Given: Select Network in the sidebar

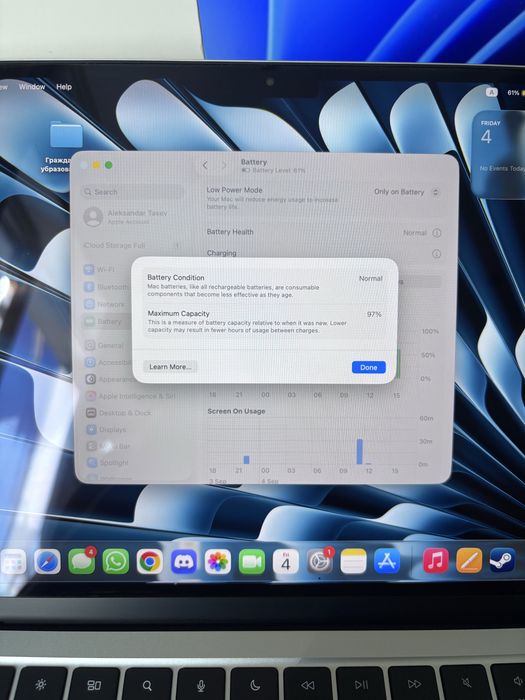Looking at the screenshot, I should [x=105, y=304].
